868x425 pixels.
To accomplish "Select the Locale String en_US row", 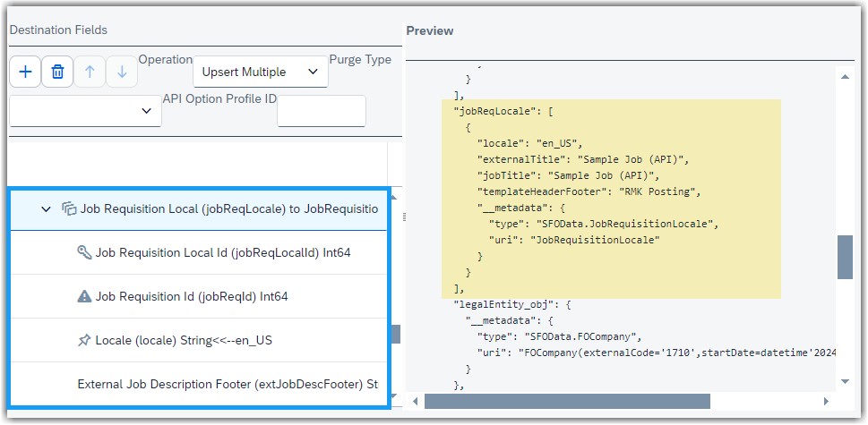I will tap(199, 340).
